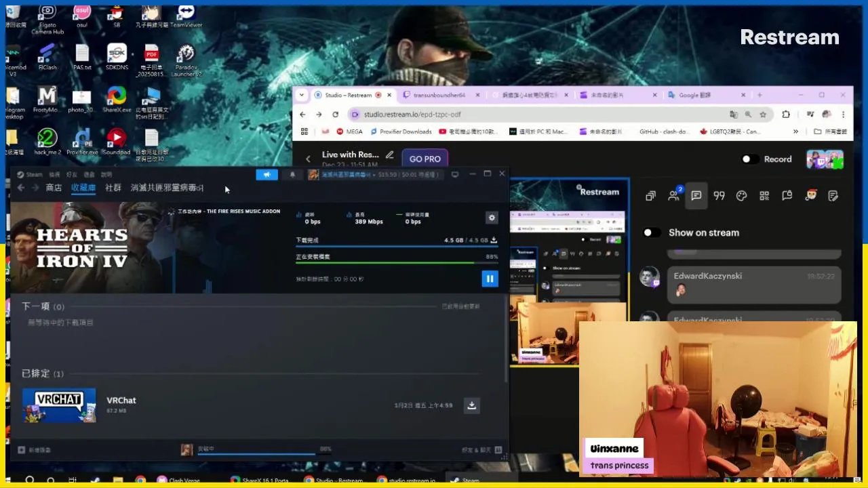Click the VRChat game thumbnail
868x488 pixels.
click(59, 405)
